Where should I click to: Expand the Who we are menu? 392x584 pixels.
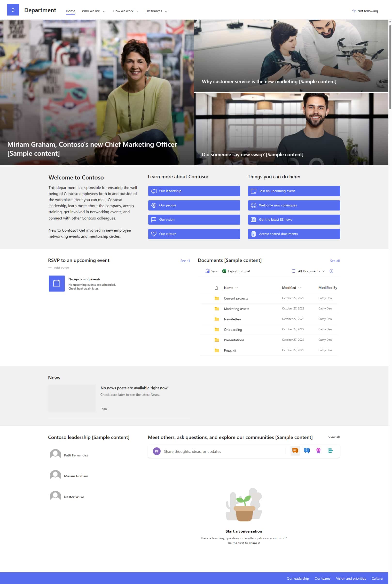coord(93,11)
